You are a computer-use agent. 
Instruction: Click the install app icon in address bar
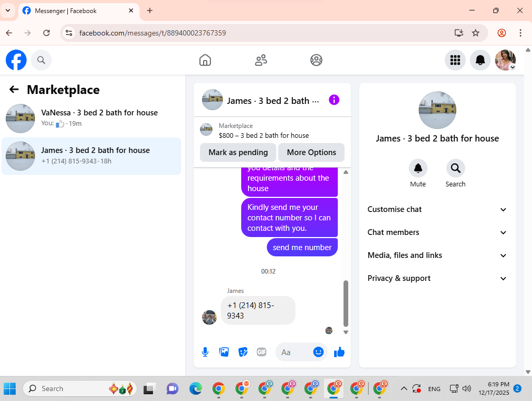coord(459,33)
